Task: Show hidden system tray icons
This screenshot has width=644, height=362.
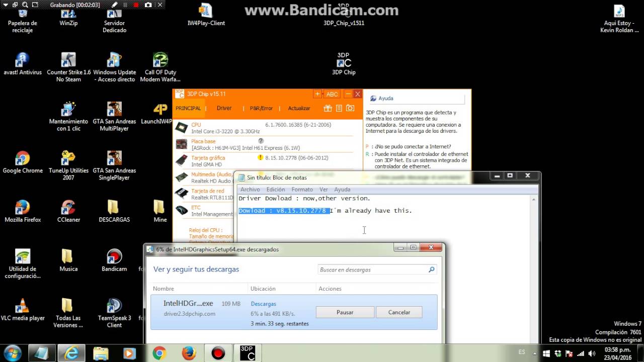Action: click(535, 353)
